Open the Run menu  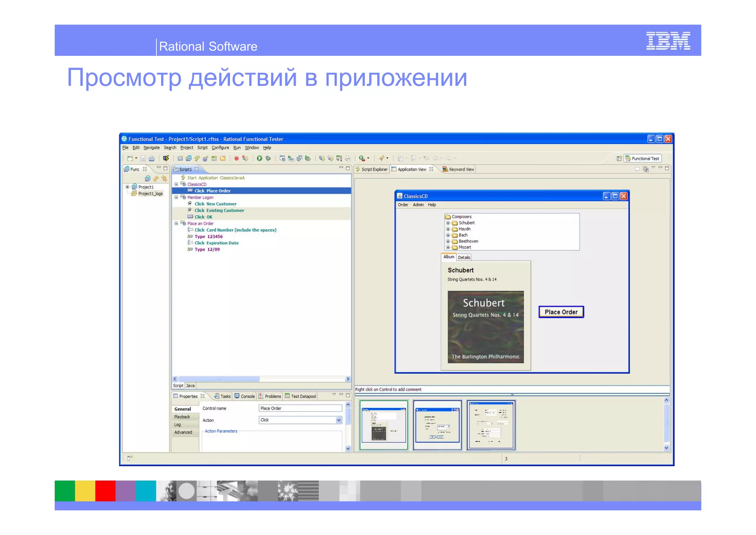point(237,147)
